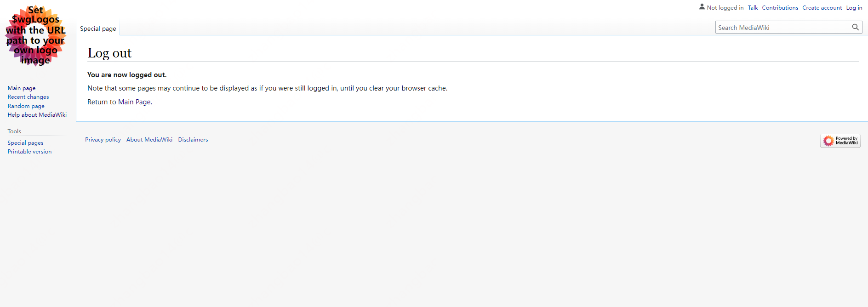Click 'You are now logged out.' text

tap(127, 75)
